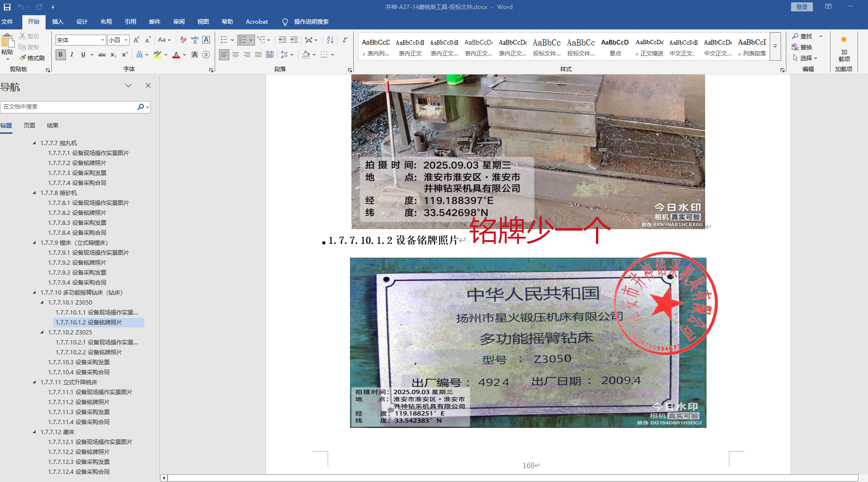Open the phonetic guide tool
Image resolution: width=868 pixels, height=482 pixels.
click(x=195, y=40)
